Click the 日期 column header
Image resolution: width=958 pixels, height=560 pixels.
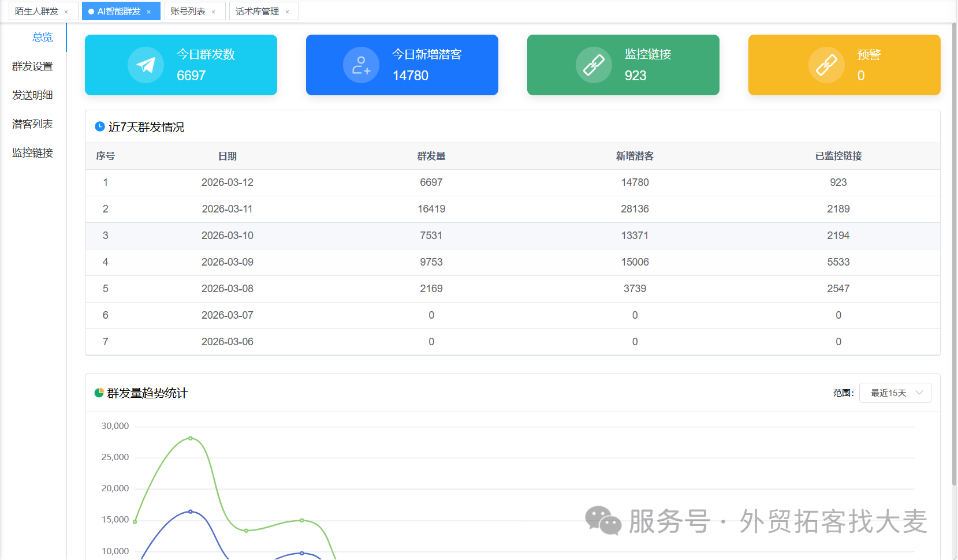(228, 156)
